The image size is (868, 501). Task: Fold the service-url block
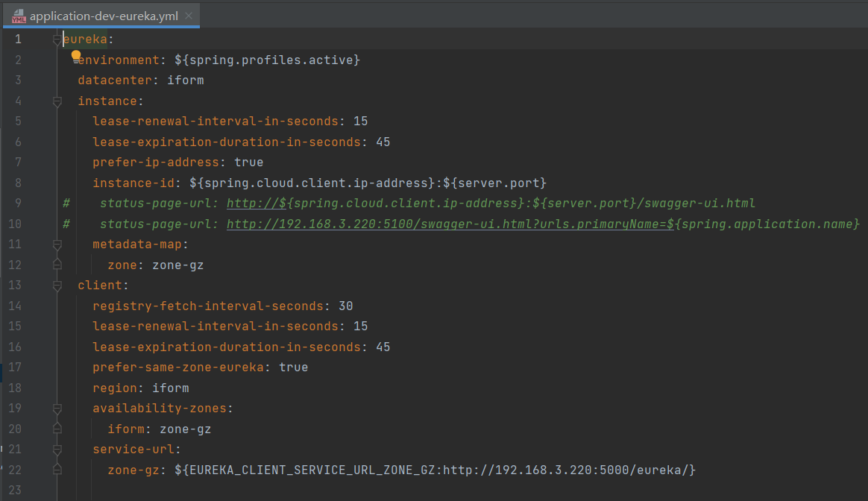[x=57, y=450]
